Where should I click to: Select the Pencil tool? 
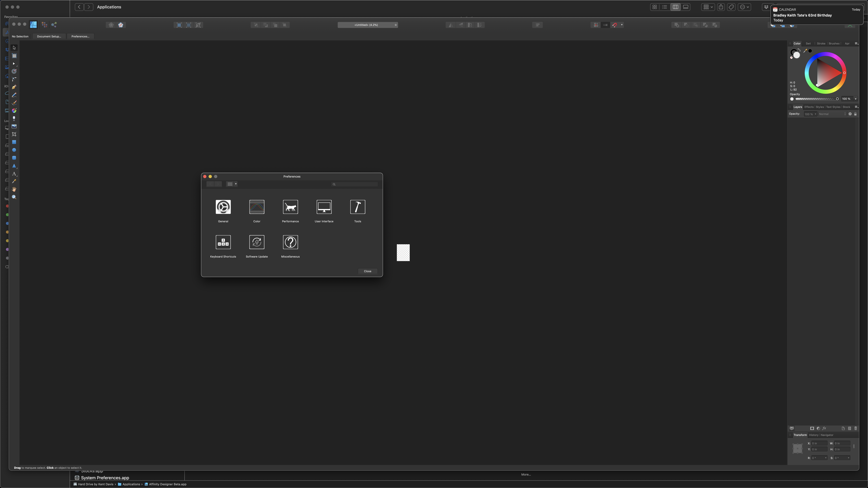pos(14,95)
